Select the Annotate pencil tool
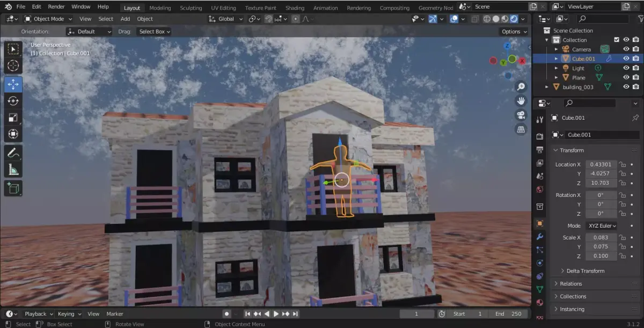The height and width of the screenshot is (328, 644). [13, 153]
